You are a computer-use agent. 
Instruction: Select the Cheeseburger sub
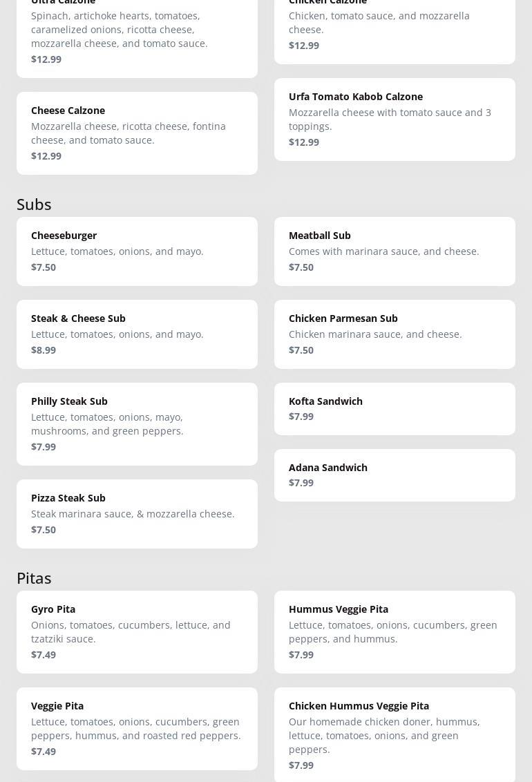tap(137, 251)
